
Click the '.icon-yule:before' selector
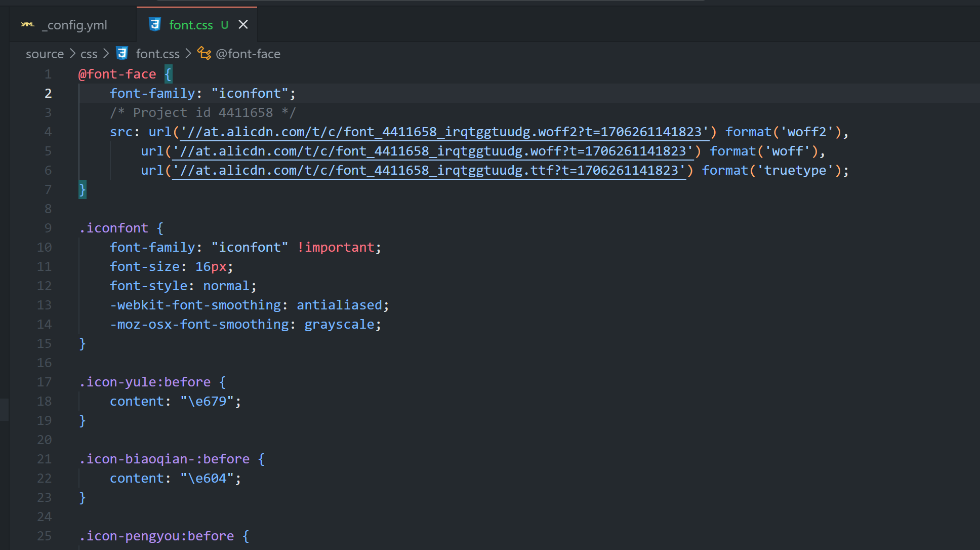(145, 382)
